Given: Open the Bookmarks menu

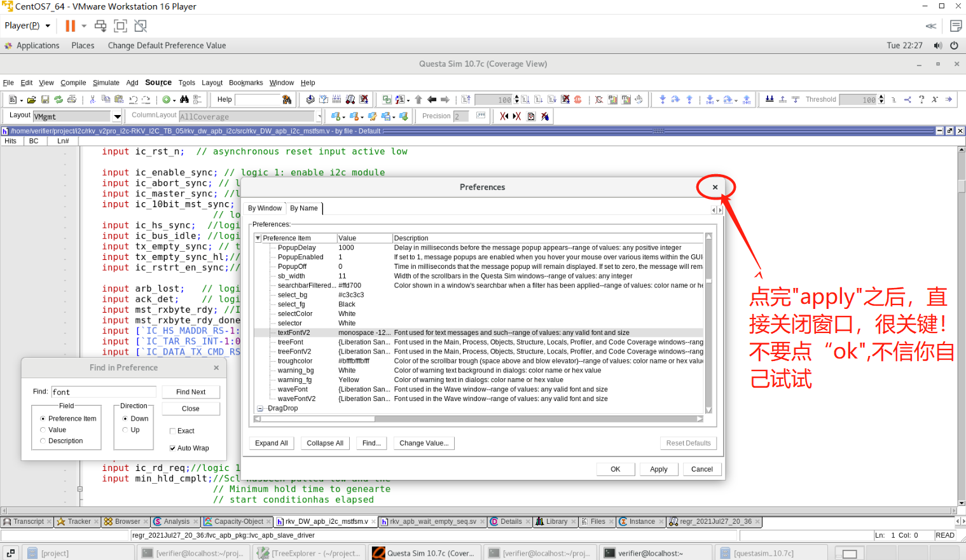Looking at the screenshot, I should coord(246,83).
